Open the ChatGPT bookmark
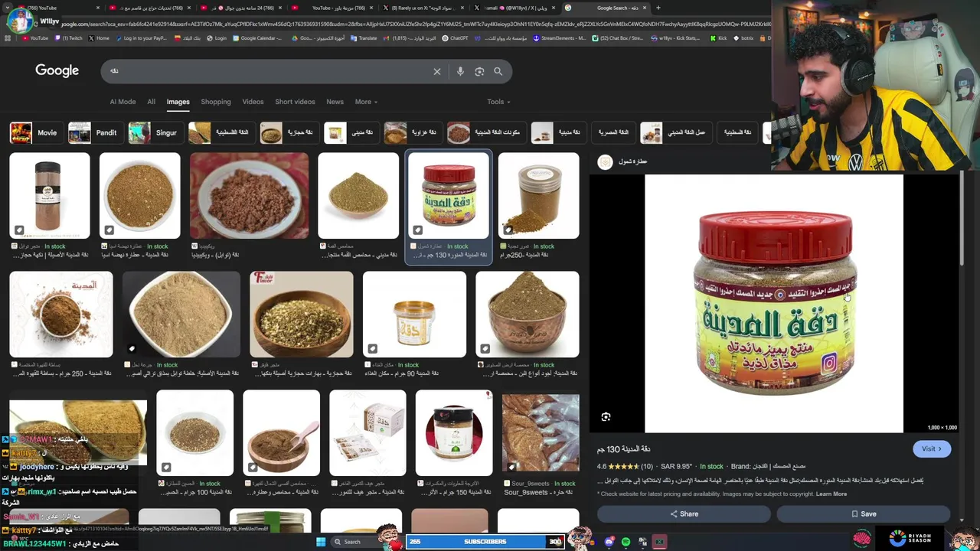Screen dimensions: 980x551 [x=455, y=37]
